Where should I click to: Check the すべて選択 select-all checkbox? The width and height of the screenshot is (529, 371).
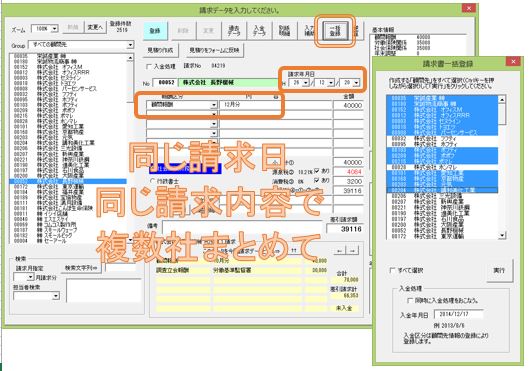tap(392, 270)
